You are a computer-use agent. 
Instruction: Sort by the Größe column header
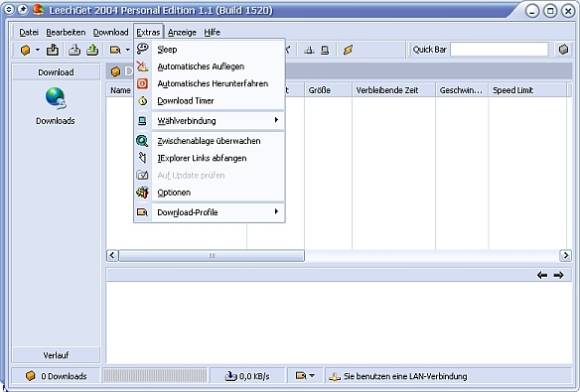coord(328,90)
